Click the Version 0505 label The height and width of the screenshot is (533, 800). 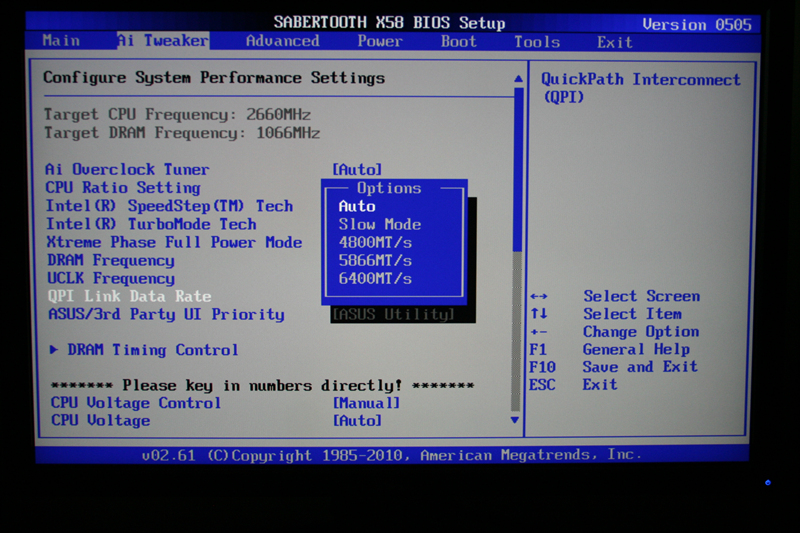[x=696, y=24]
